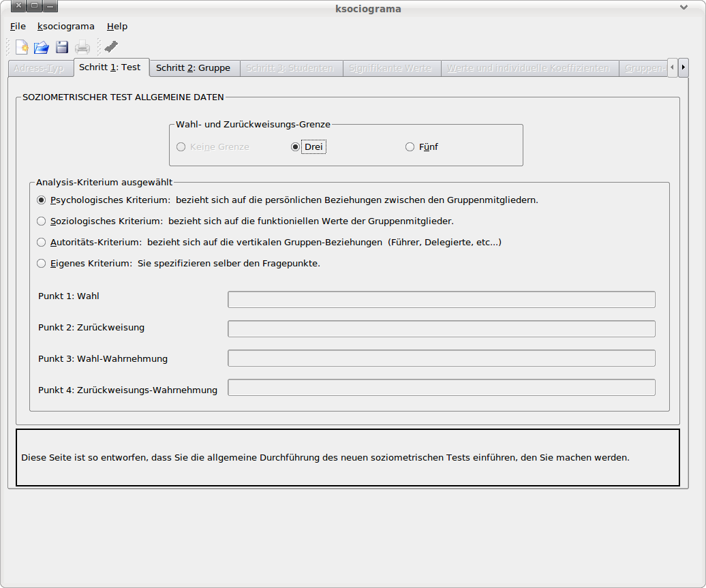The width and height of the screenshot is (706, 588).
Task: Save using the floppy disk icon
Action: (62, 47)
